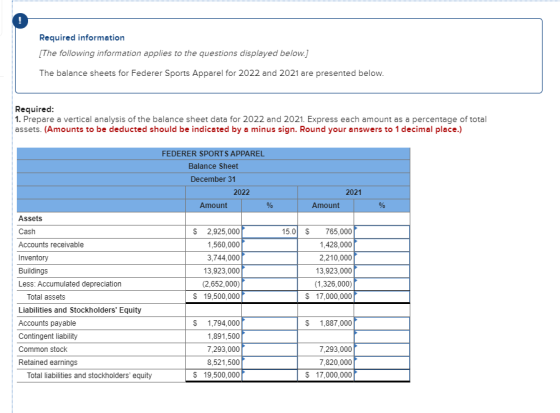
Task: Click the 'Required information' heading
Action: [82, 38]
